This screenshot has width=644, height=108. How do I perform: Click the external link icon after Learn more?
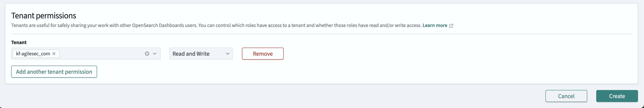[x=451, y=26]
